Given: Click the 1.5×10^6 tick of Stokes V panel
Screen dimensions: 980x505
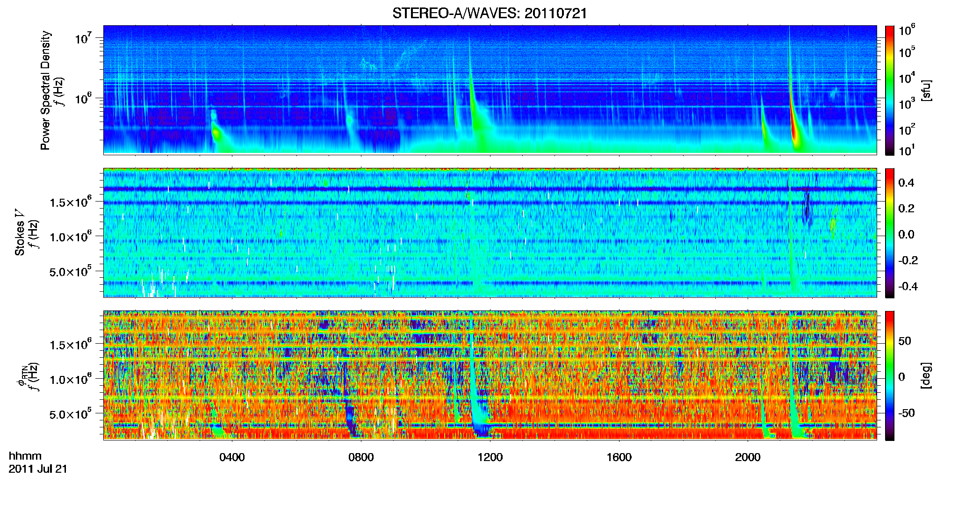Looking at the screenshot, I should pyautogui.click(x=71, y=202).
